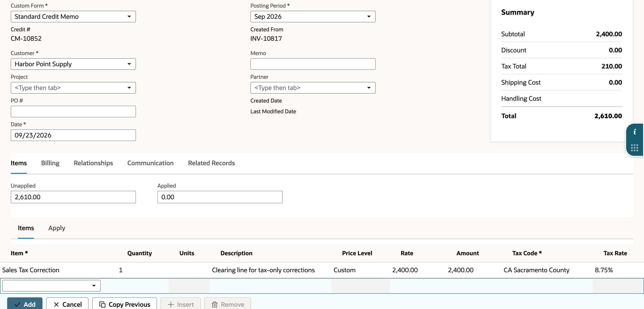Click the Unapplied amount field
644x309 pixels.
coord(73,197)
